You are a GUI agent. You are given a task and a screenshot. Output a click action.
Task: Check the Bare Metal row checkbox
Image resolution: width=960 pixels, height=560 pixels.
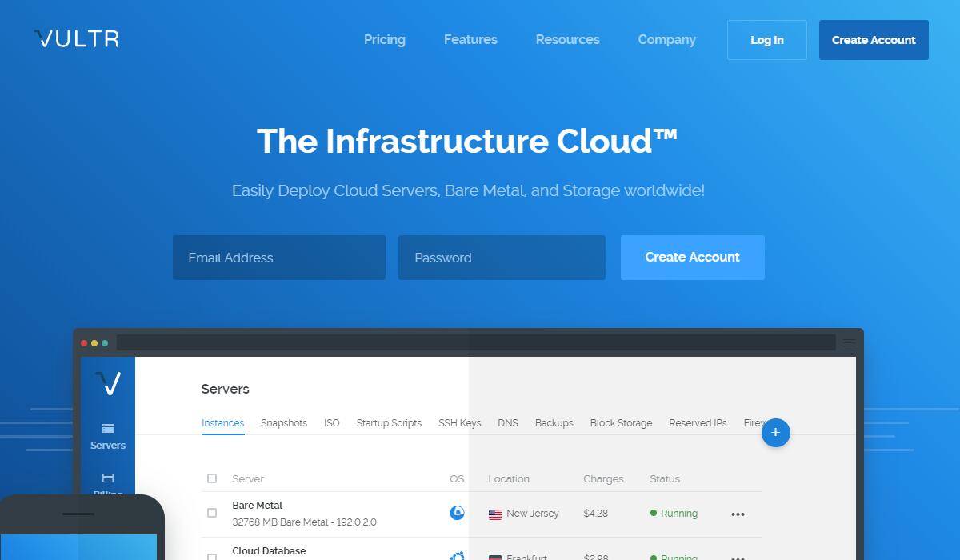[x=212, y=513]
